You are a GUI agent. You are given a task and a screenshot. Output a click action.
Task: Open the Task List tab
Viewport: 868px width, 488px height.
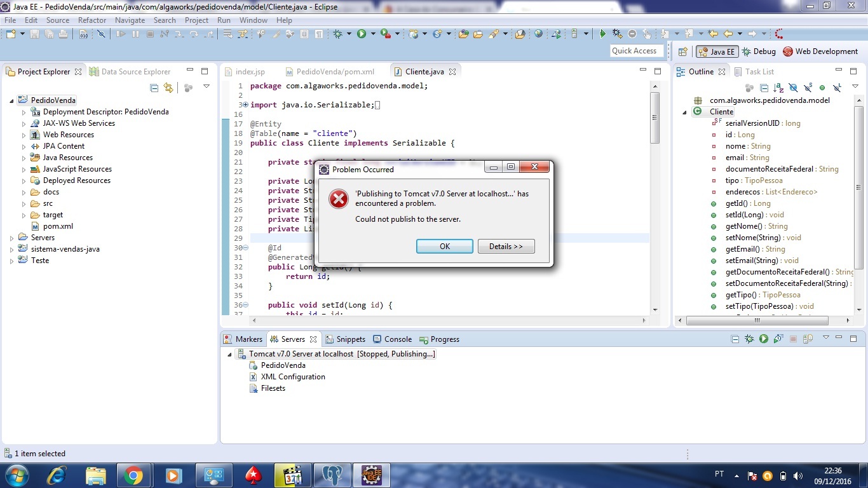(x=754, y=72)
